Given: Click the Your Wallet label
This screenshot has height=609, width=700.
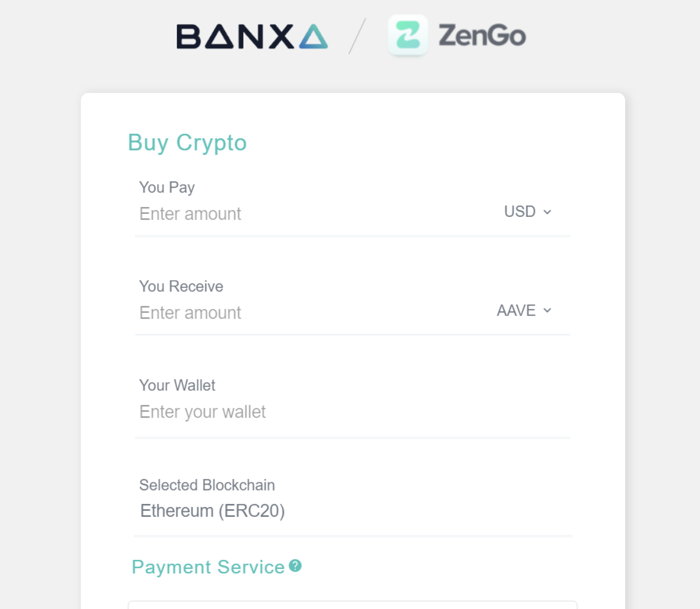Looking at the screenshot, I should pyautogui.click(x=177, y=385).
